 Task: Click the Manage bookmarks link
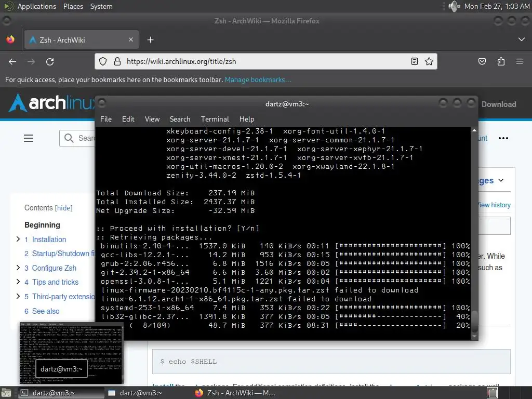258,79
